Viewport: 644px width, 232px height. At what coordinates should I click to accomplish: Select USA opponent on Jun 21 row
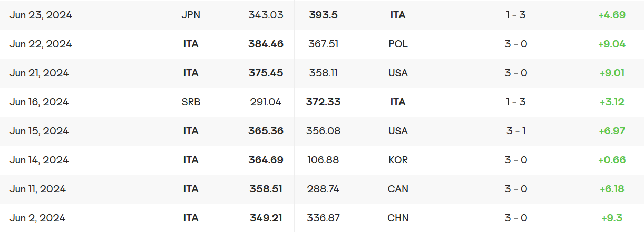(398, 73)
